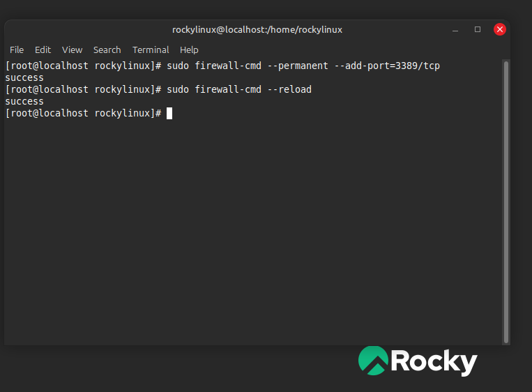Open the Help menu

pos(189,50)
